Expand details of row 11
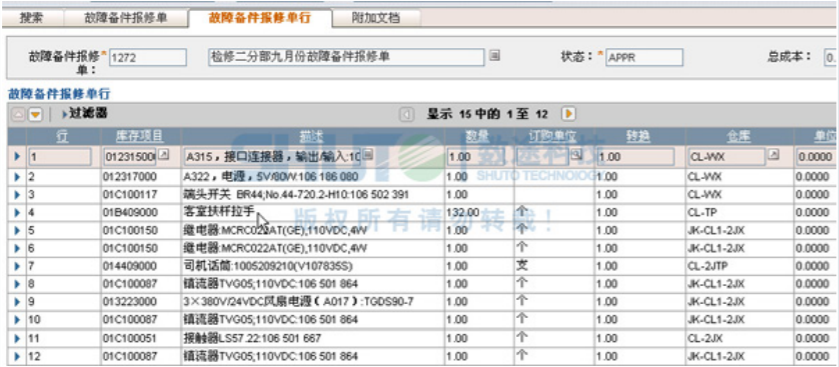 (17, 338)
